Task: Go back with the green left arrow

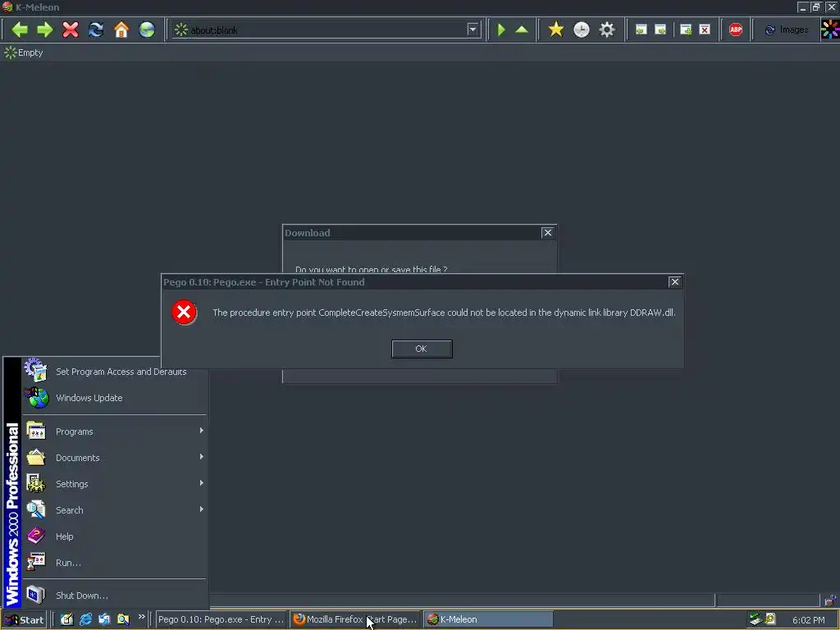Action: tap(20, 30)
